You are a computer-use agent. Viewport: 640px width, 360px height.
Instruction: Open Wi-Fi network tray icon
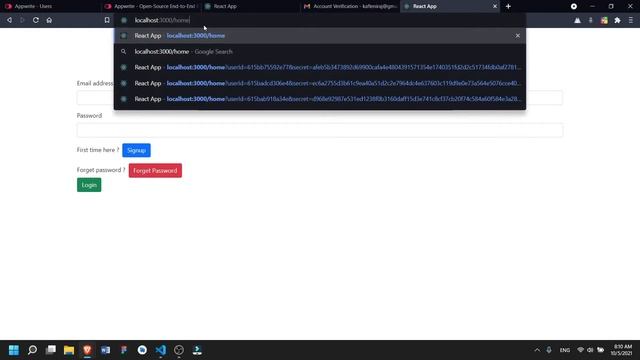(580, 350)
